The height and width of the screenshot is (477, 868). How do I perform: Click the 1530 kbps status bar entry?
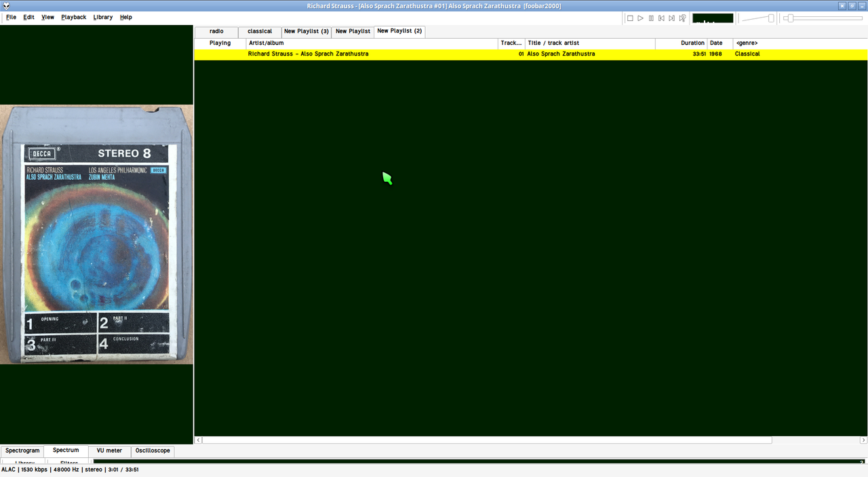(x=35, y=470)
